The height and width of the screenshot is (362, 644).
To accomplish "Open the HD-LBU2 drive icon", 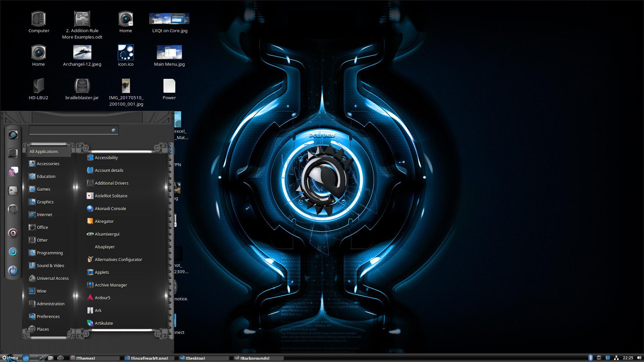I will click(x=39, y=86).
